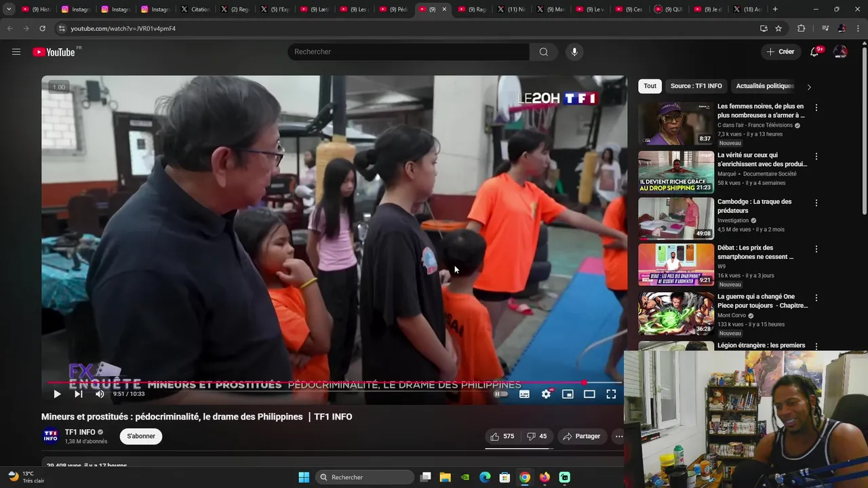
Task: Switch to the (9) QUI tab
Action: tap(668, 9)
